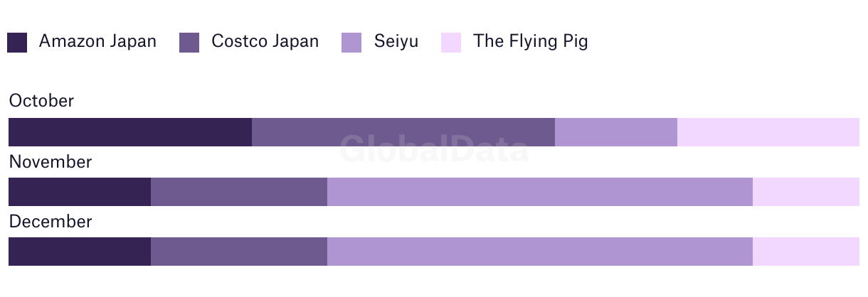
Task: Click the Amazon Japan legend color swatch
Action: [x=17, y=43]
